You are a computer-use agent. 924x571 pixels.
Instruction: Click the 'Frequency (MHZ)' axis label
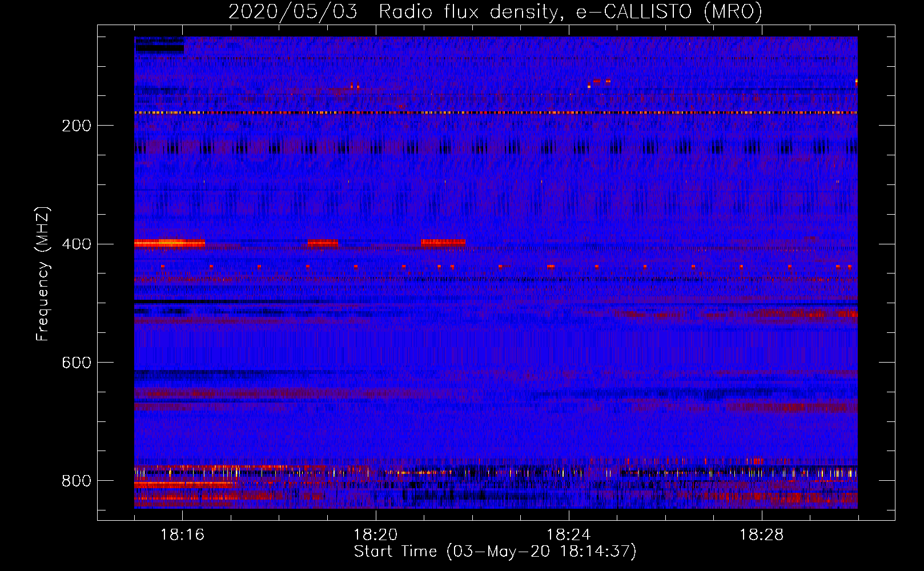tap(43, 274)
